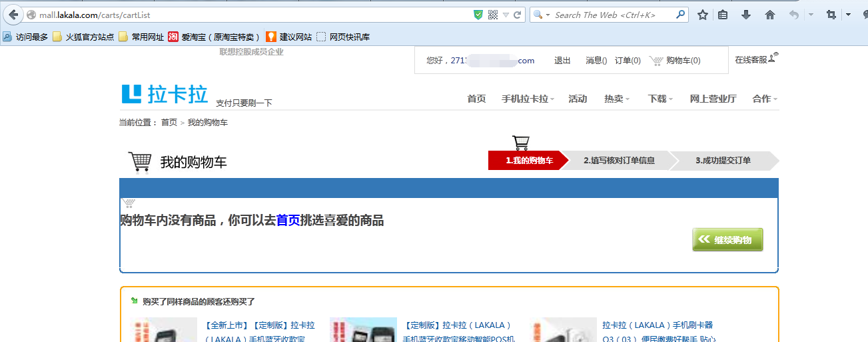This screenshot has height=342, width=868.
Task: Open dropdown next to undo arrow
Action: (x=811, y=15)
